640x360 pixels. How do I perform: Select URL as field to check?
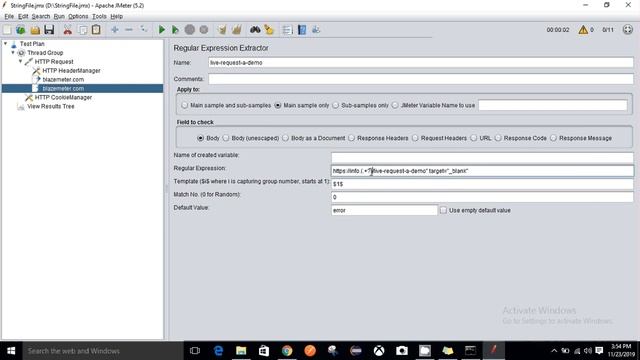pyautogui.click(x=474, y=138)
